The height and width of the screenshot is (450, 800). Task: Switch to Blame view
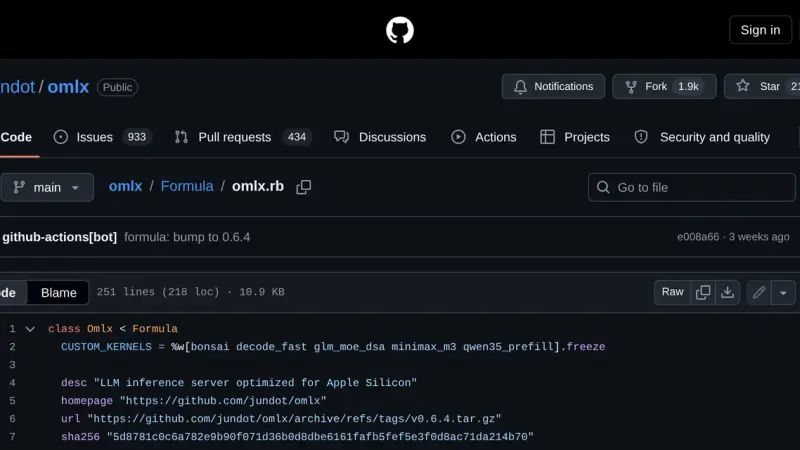59,293
